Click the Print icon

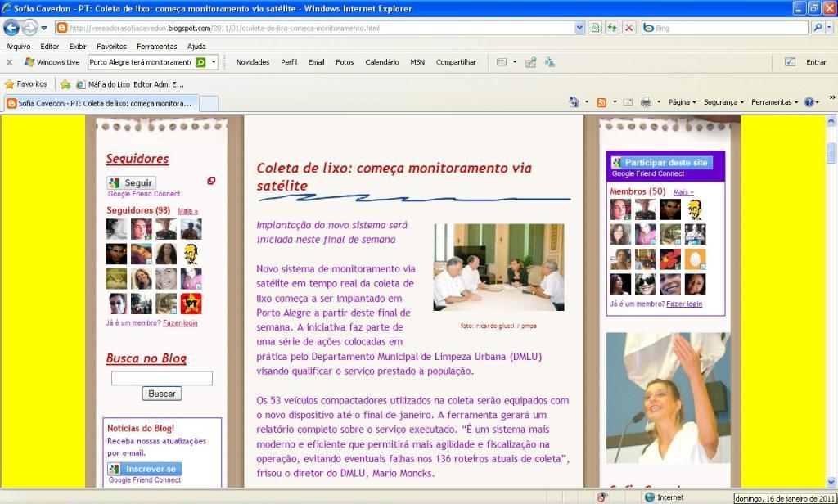pos(646,102)
